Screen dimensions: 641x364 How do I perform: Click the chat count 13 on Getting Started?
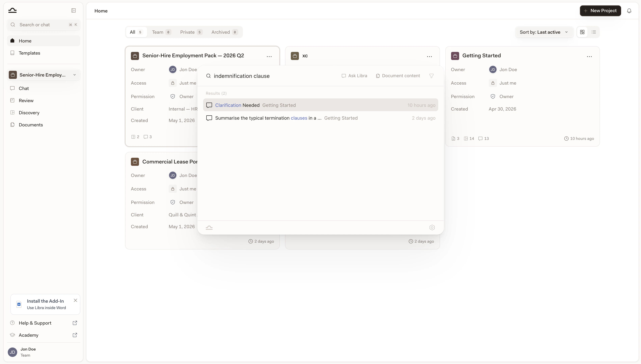click(x=483, y=139)
